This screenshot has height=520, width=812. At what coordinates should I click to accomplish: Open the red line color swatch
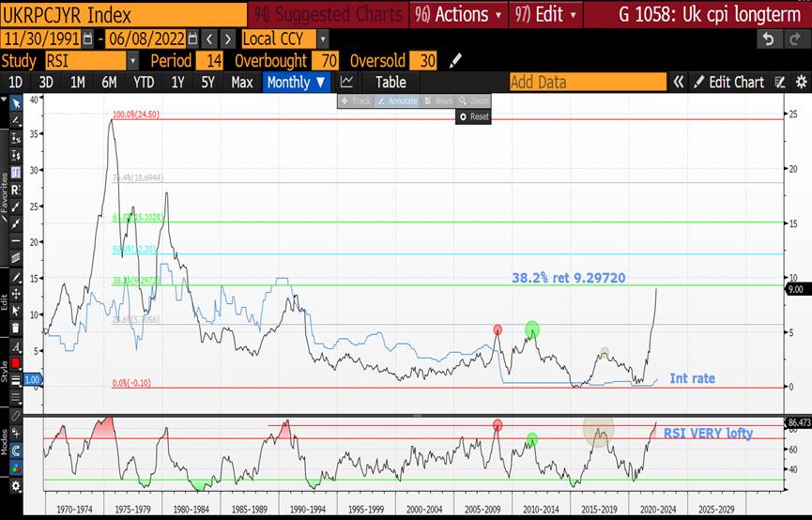coord(16,363)
